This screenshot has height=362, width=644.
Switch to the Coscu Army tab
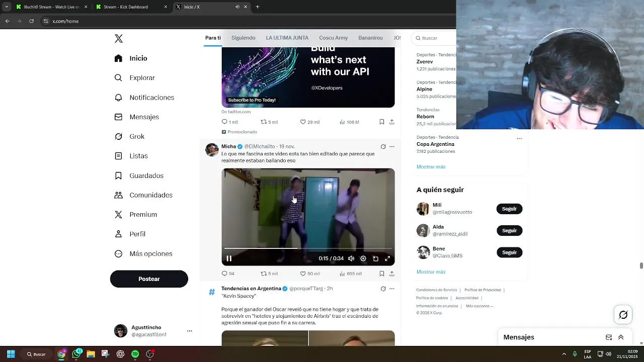coord(333,38)
